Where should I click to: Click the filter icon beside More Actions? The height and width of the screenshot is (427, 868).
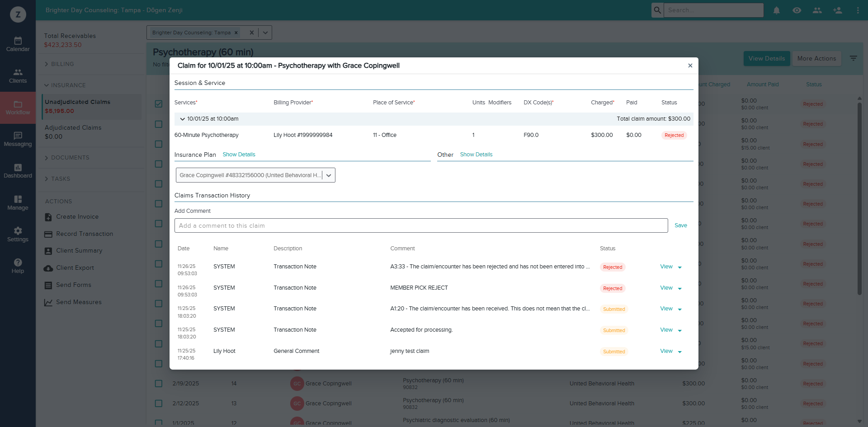coord(853,58)
